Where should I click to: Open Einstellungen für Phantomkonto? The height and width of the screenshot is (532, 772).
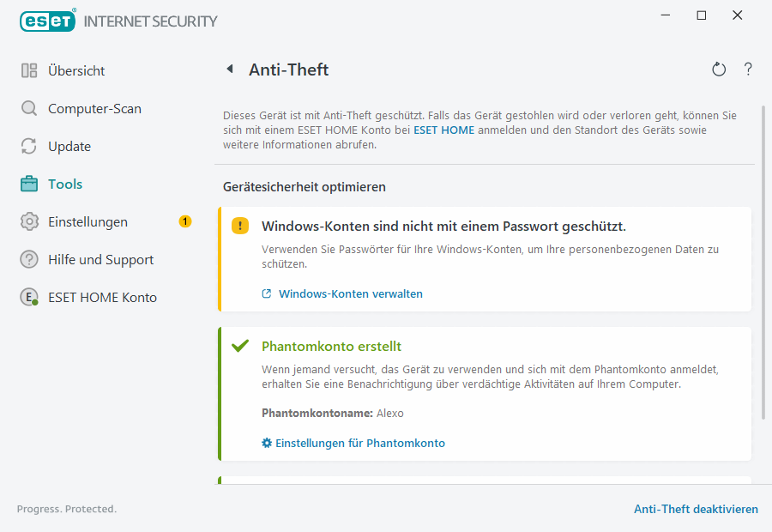click(359, 443)
